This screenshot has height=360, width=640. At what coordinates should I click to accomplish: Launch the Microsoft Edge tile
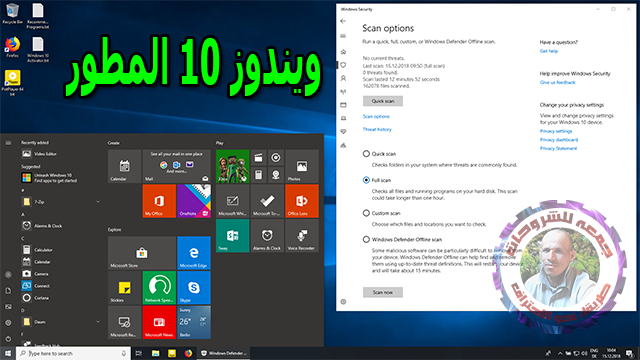click(x=194, y=253)
